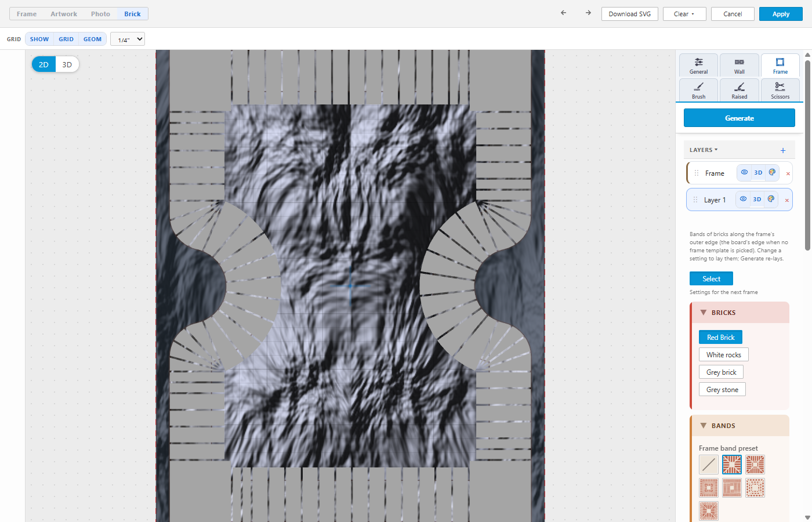This screenshot has height=522, width=812.
Task: Open the General settings tool tab
Action: click(x=699, y=65)
